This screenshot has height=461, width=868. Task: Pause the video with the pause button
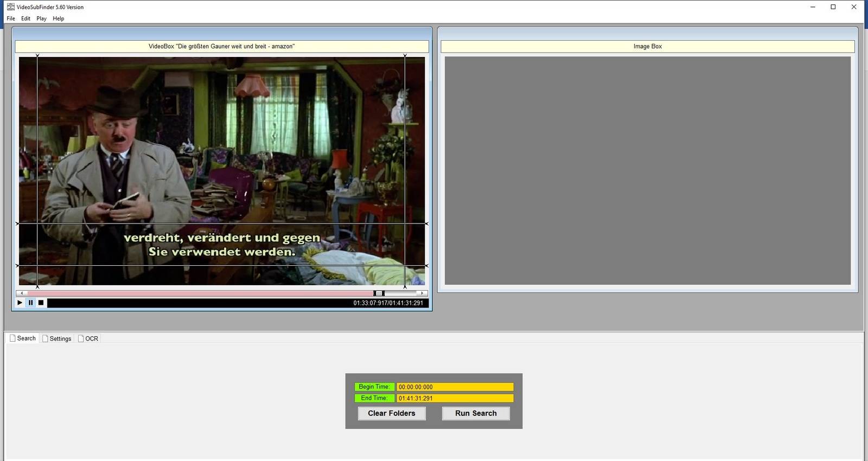click(30, 303)
